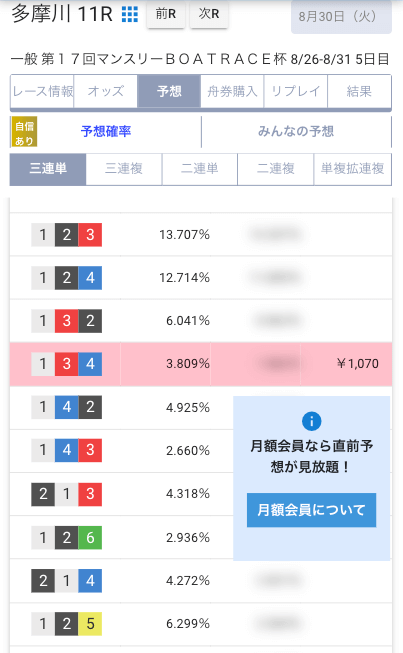
Task: Click the 月額会員について button
Action: click(311, 510)
